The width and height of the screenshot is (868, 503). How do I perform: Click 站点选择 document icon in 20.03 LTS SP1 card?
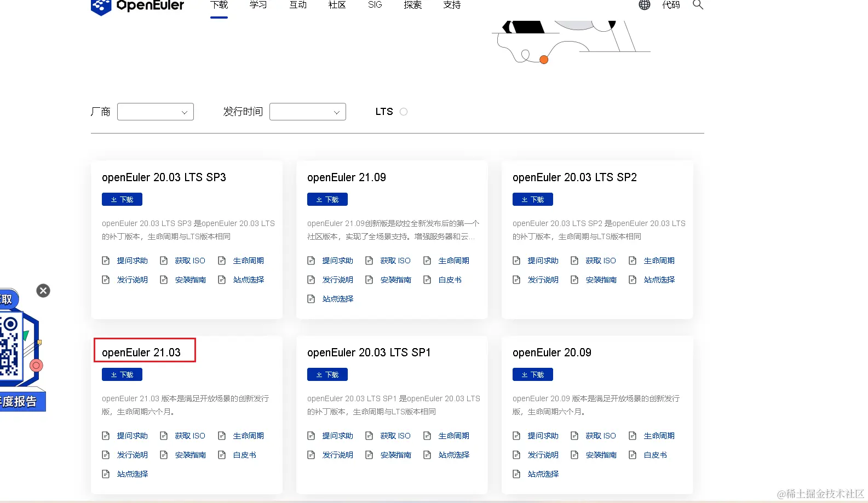[427, 455]
